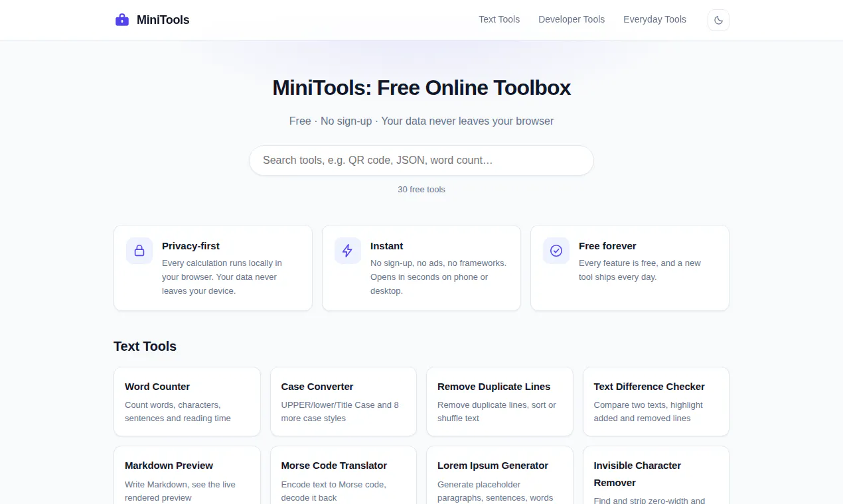Viewport: 843px width, 504px height.
Task: Click the "Free forever" feature title
Action: click(607, 246)
